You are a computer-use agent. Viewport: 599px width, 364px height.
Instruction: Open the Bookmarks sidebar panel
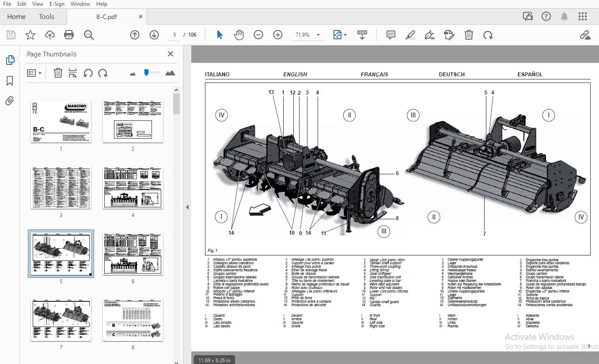click(x=10, y=81)
